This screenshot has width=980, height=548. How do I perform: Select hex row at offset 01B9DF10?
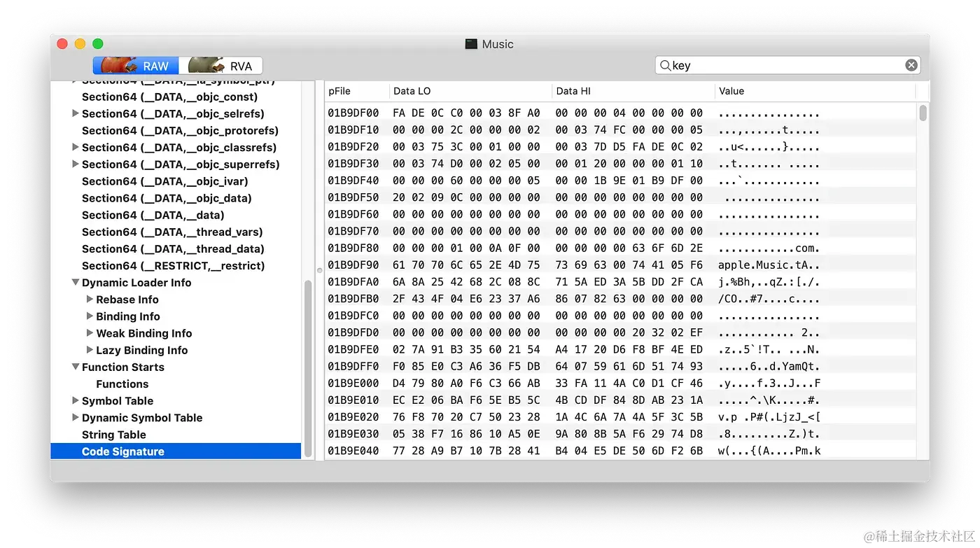click(621, 130)
